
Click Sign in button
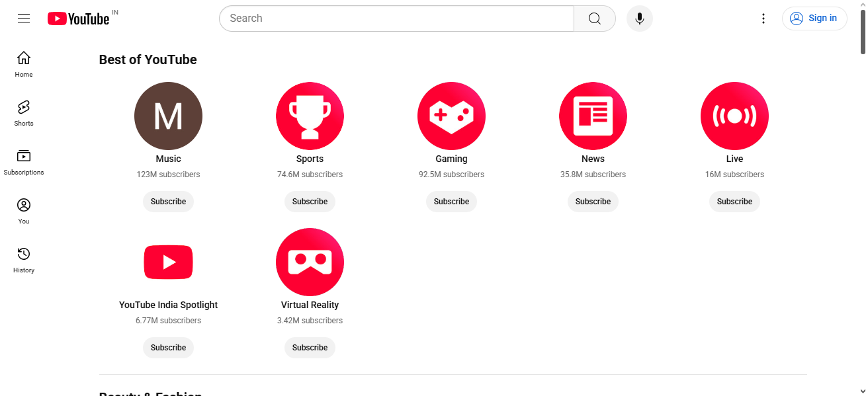click(x=814, y=19)
